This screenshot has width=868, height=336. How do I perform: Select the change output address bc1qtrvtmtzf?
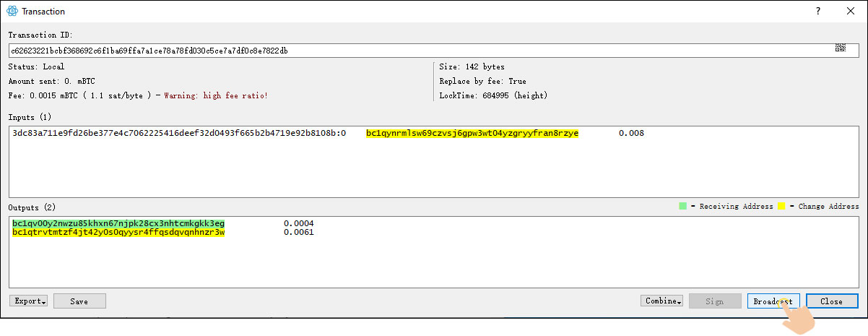[118, 232]
